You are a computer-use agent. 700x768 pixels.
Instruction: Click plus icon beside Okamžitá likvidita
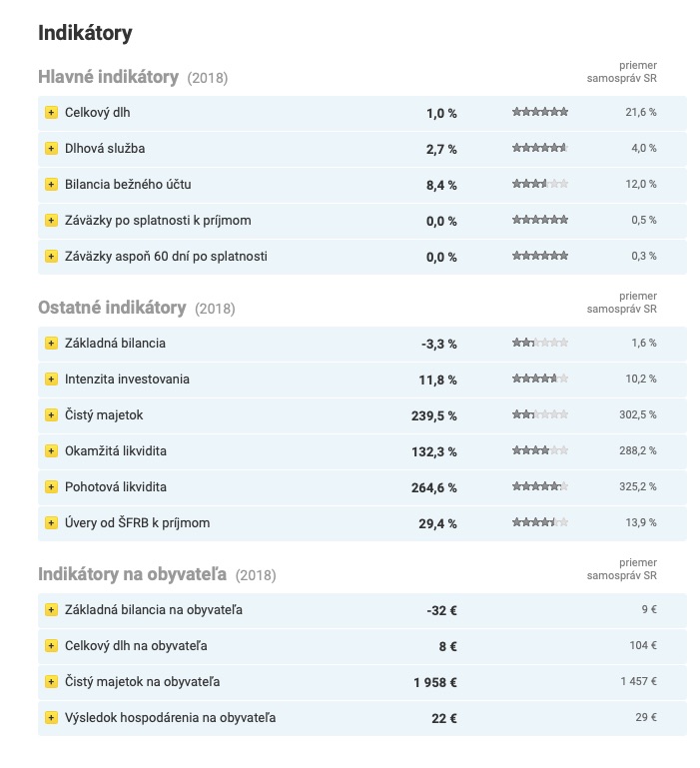point(51,451)
